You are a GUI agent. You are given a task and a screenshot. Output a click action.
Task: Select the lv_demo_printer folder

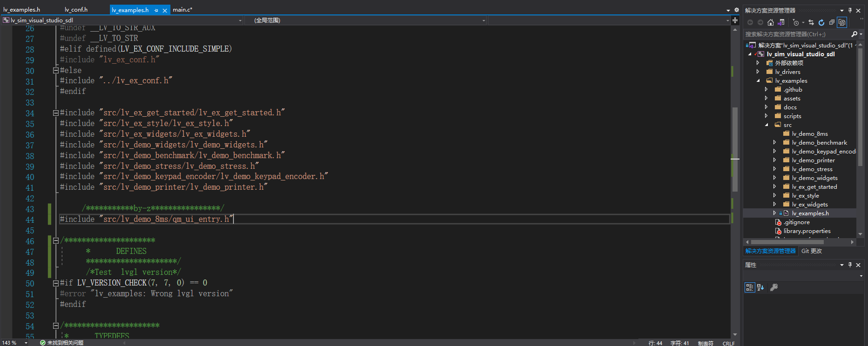pos(813,160)
